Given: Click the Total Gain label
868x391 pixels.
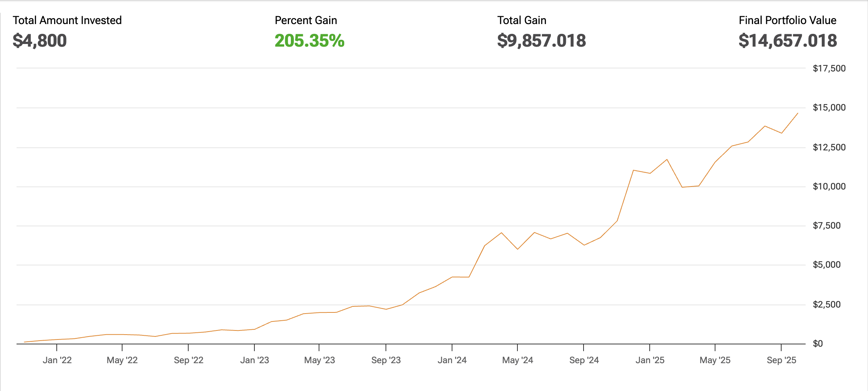Looking at the screenshot, I should 522,20.
